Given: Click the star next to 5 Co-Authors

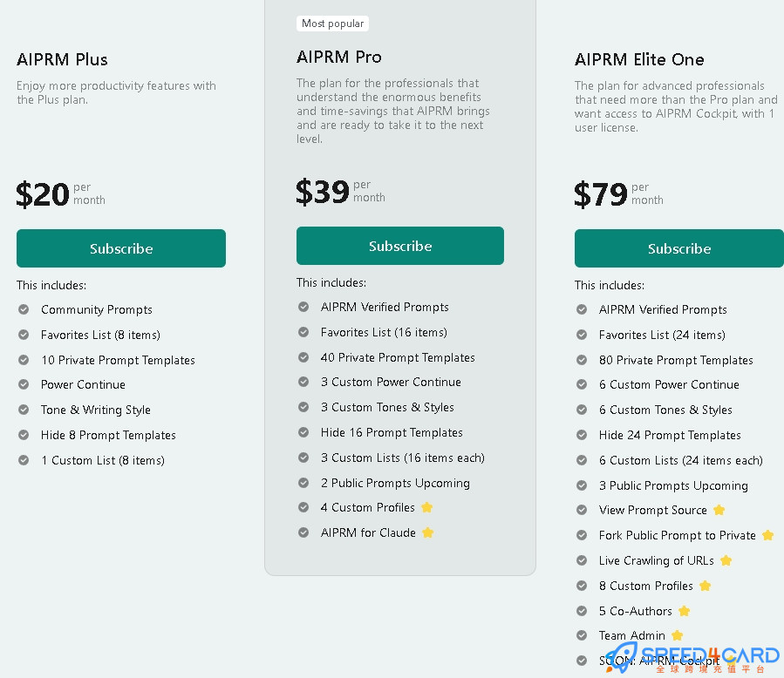Looking at the screenshot, I should tap(684, 611).
